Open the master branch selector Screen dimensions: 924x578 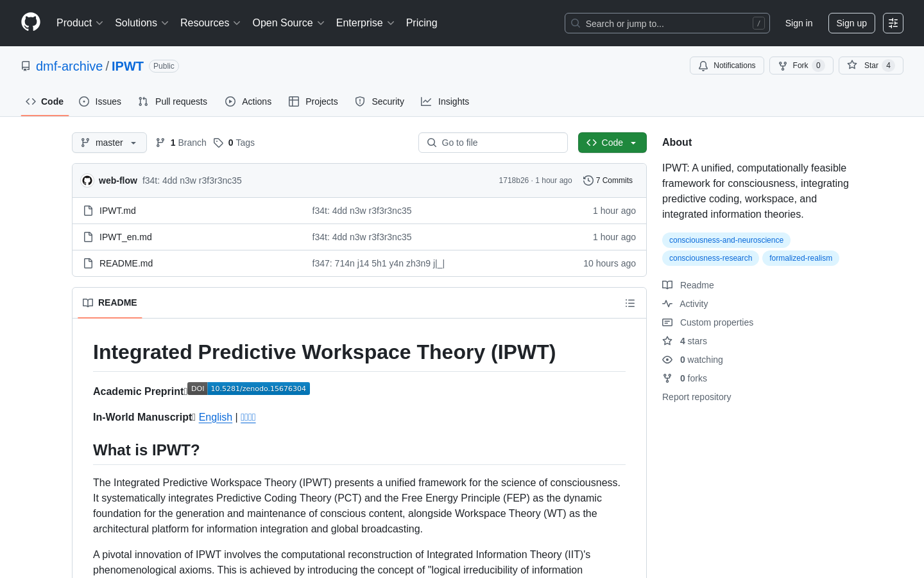pyautogui.click(x=109, y=143)
